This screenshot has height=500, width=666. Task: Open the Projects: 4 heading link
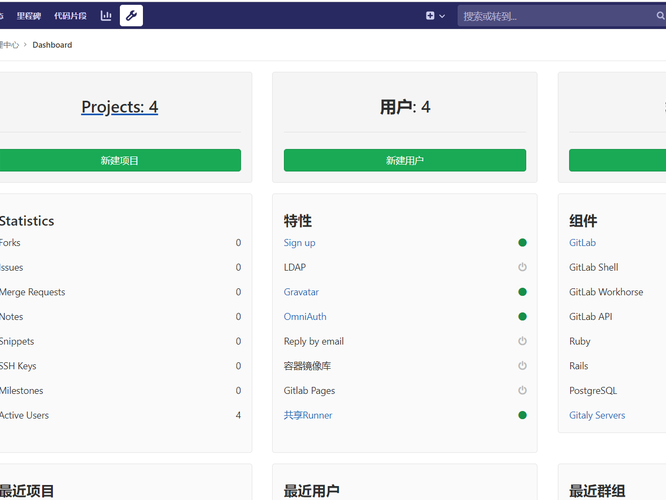click(120, 107)
